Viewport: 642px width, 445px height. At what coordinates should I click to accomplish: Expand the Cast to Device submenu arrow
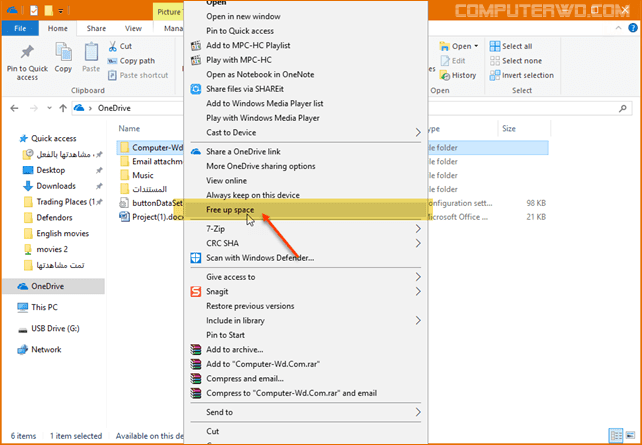tap(418, 133)
